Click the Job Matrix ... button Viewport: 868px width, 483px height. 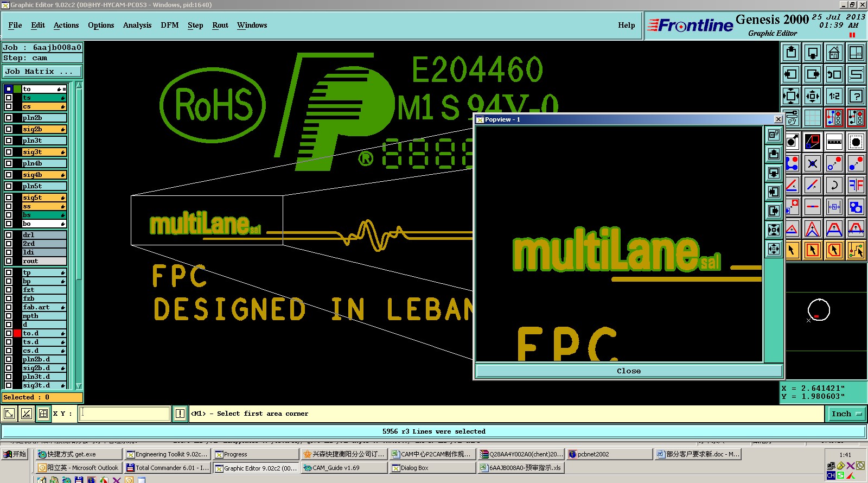tap(42, 72)
